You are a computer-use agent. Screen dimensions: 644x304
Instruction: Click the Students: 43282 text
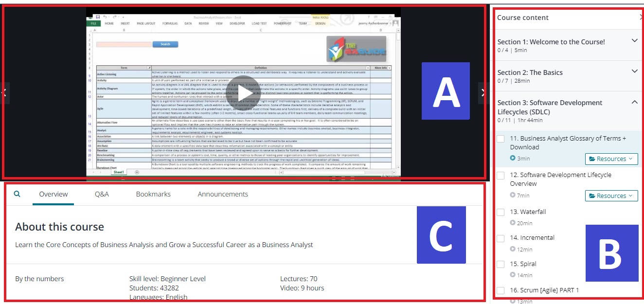pos(154,288)
